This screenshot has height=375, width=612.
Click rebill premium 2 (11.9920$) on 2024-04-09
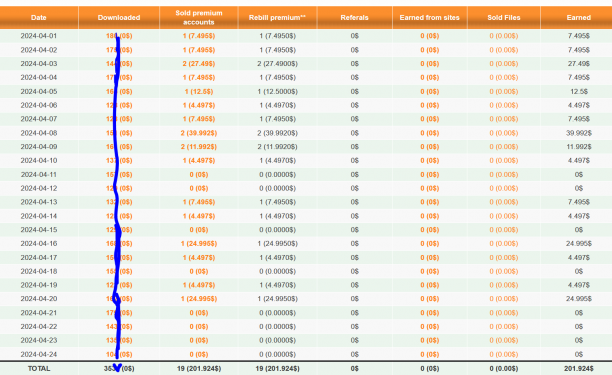click(x=278, y=147)
